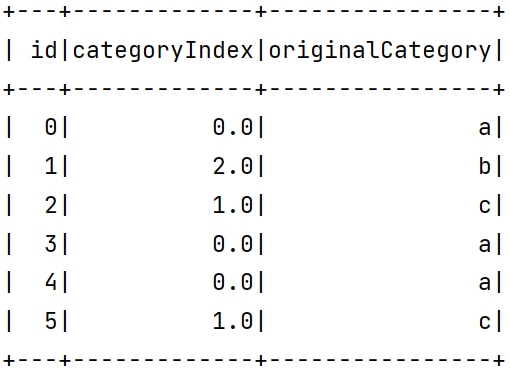
Task: Click id value 1 in second row
Action: (x=51, y=166)
